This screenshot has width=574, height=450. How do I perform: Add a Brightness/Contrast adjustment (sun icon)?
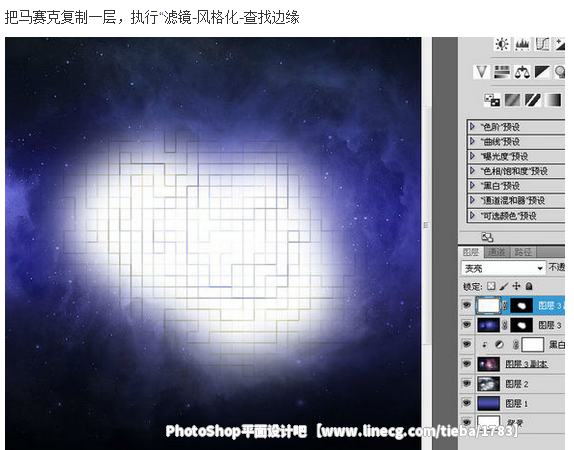click(502, 44)
